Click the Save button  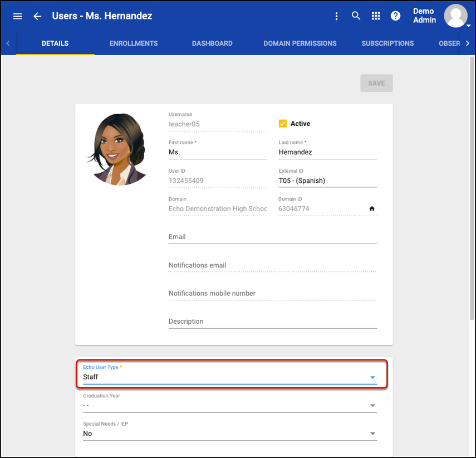click(x=376, y=83)
